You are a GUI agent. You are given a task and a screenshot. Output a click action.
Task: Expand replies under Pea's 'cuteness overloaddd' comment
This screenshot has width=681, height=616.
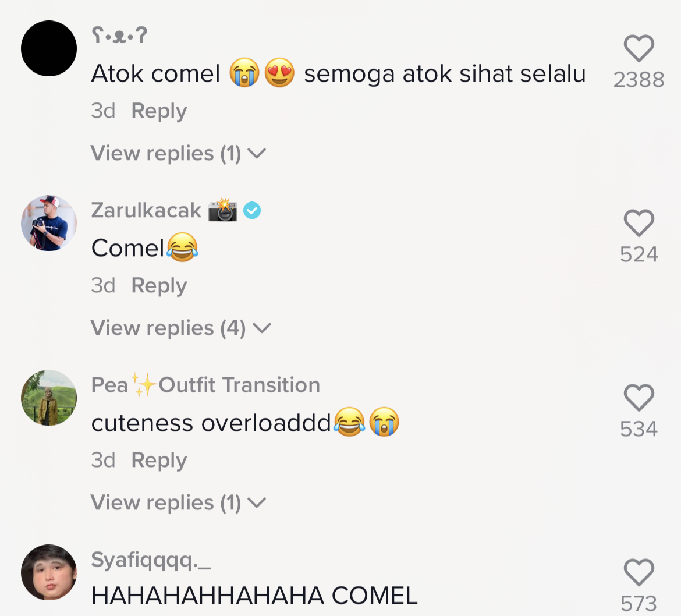pos(178,502)
